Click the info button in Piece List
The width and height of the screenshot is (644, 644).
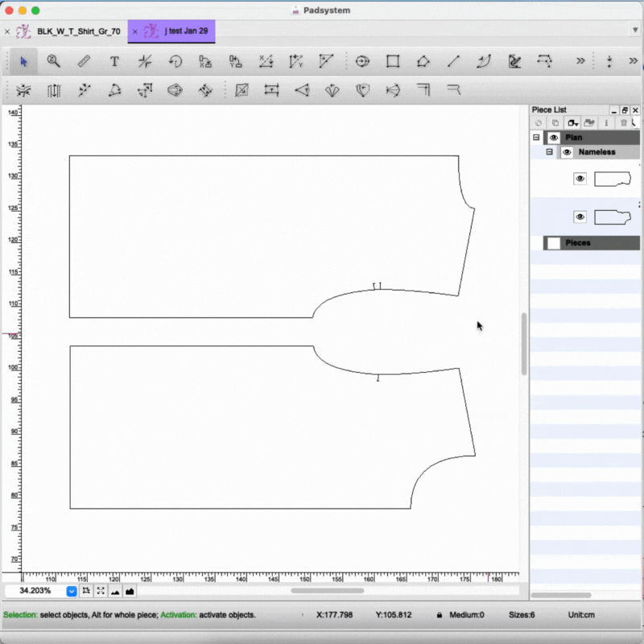point(606,123)
